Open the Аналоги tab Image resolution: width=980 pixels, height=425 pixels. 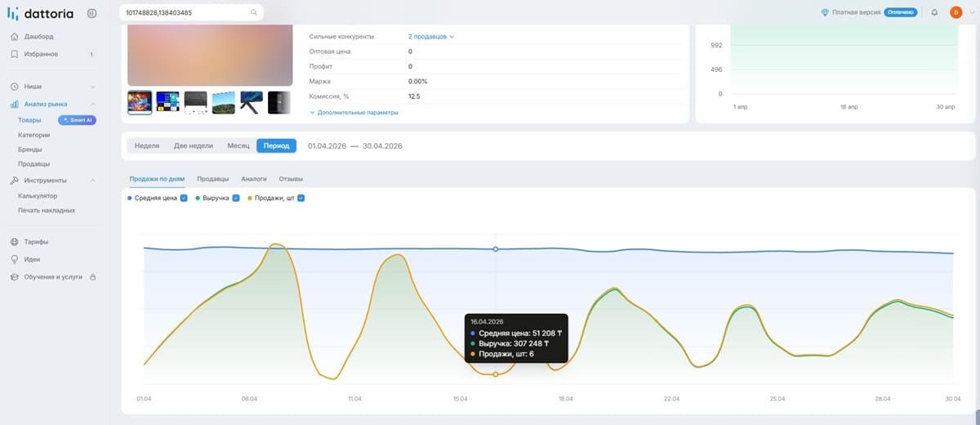(254, 178)
